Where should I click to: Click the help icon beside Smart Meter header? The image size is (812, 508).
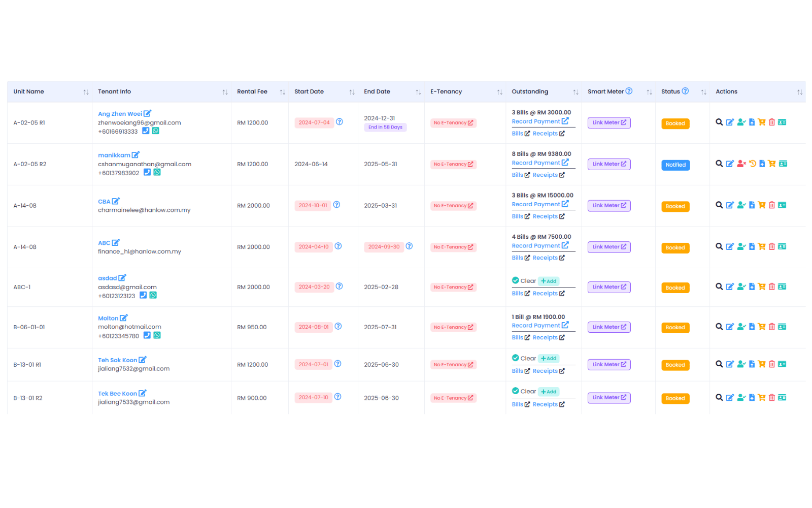pyautogui.click(x=629, y=91)
